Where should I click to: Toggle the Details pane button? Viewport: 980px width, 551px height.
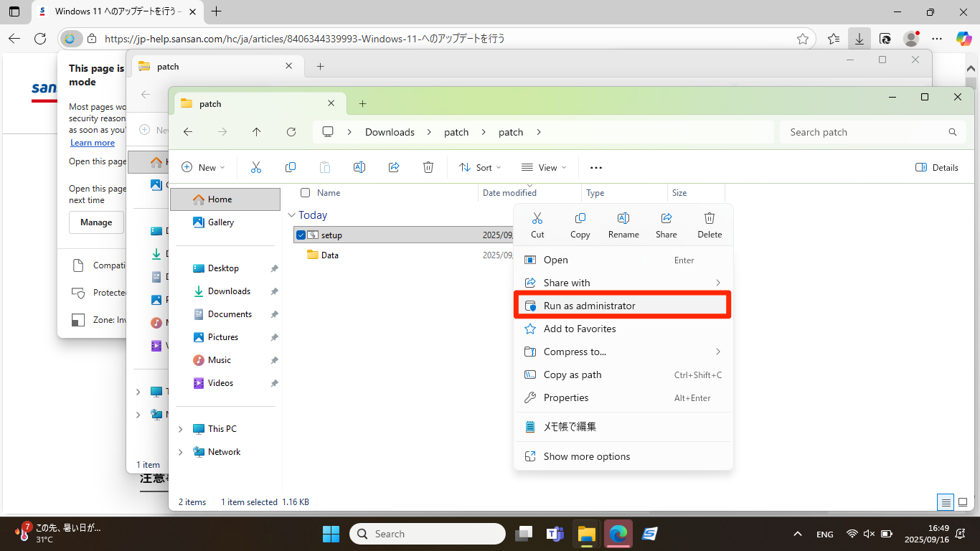[937, 167]
